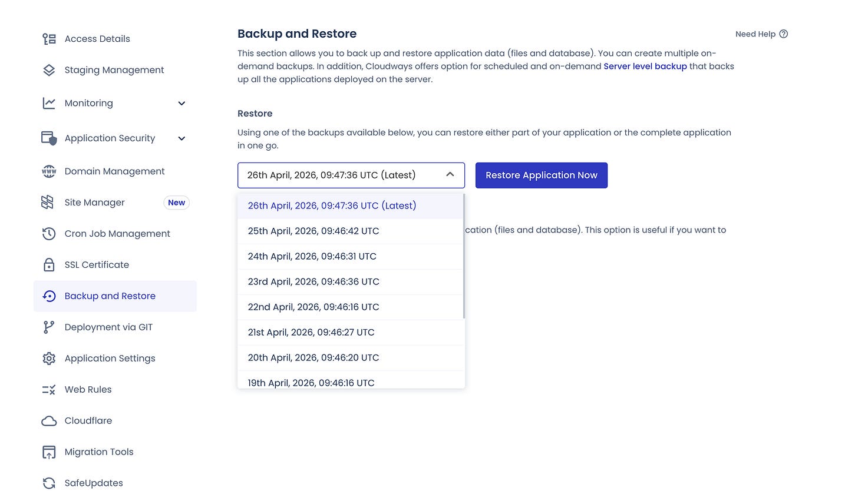Screen dimensions: 858x504
Task: Follow the Server level backup link
Action: click(645, 67)
